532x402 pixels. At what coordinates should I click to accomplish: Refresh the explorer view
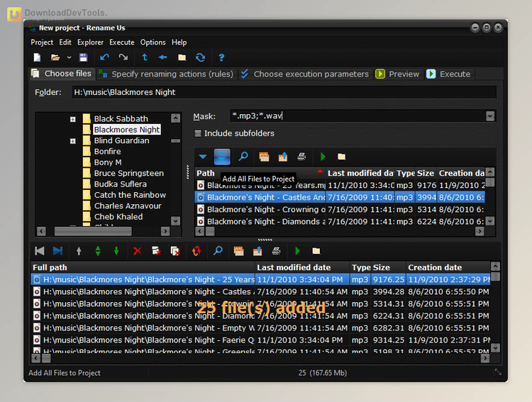click(200, 57)
